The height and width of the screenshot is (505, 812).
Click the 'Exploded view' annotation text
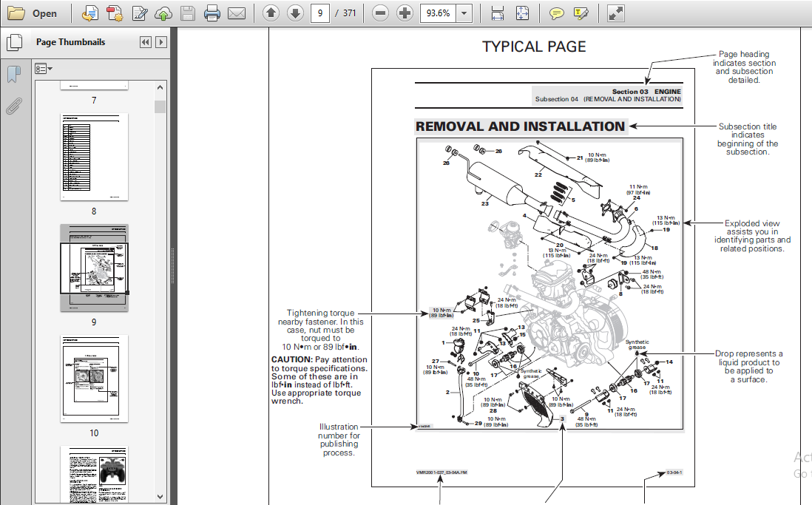pos(752,236)
